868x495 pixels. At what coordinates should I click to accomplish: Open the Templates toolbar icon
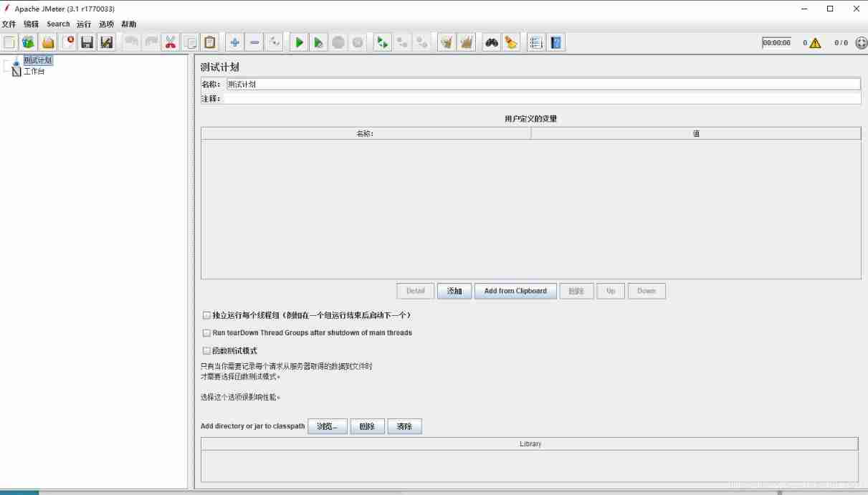tap(28, 42)
